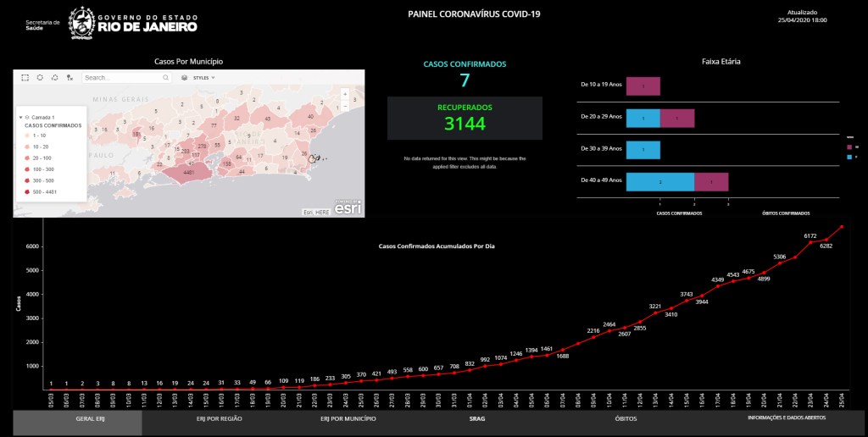
Task: Click the 4481 municipality on the map
Action: click(x=189, y=173)
